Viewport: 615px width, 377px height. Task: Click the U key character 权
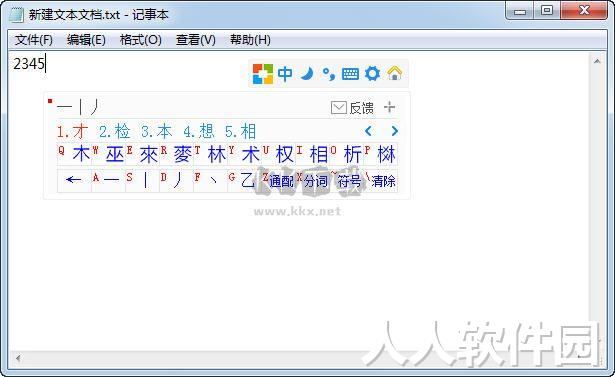(279, 154)
